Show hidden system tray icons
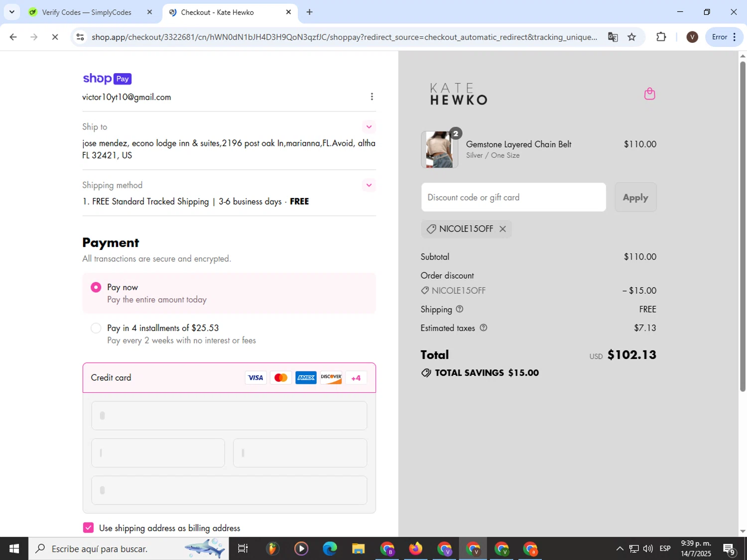Image resolution: width=747 pixels, height=560 pixels. pos(620,549)
